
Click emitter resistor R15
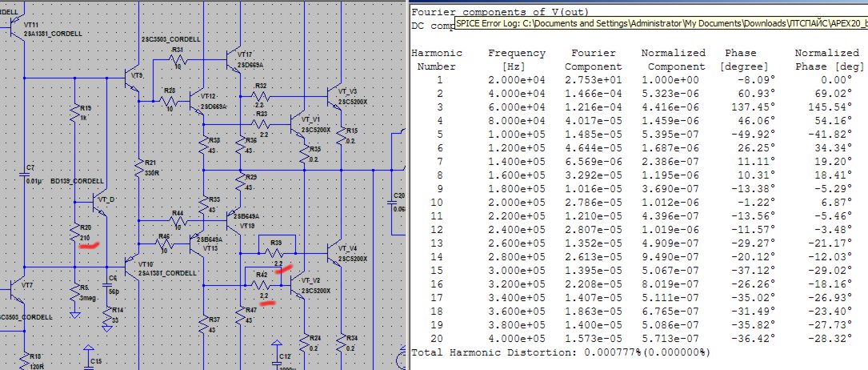tap(341, 137)
